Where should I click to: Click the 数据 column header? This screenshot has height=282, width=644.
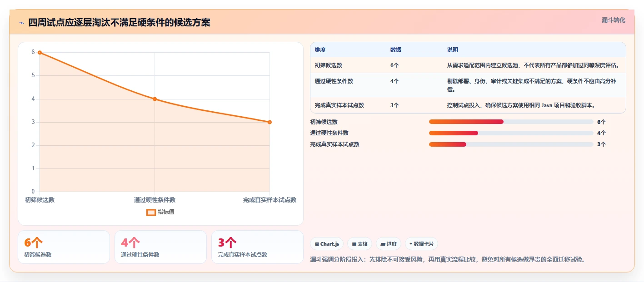click(x=395, y=50)
